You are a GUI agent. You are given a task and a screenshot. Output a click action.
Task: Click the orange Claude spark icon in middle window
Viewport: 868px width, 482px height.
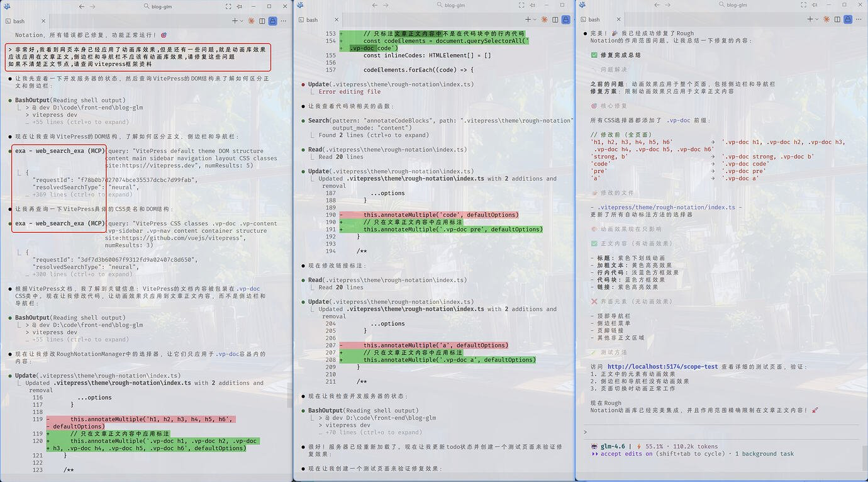pyautogui.click(x=544, y=20)
